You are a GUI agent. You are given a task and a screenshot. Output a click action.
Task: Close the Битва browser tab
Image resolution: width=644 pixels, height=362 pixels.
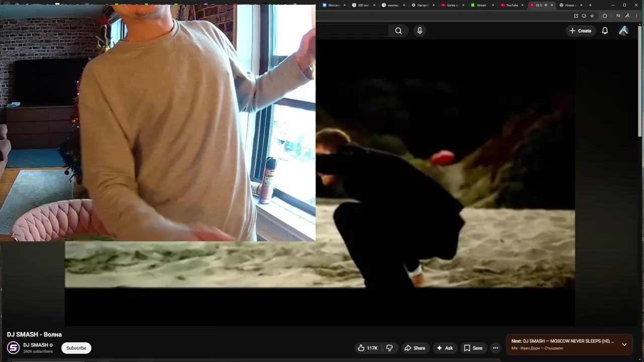(463, 5)
